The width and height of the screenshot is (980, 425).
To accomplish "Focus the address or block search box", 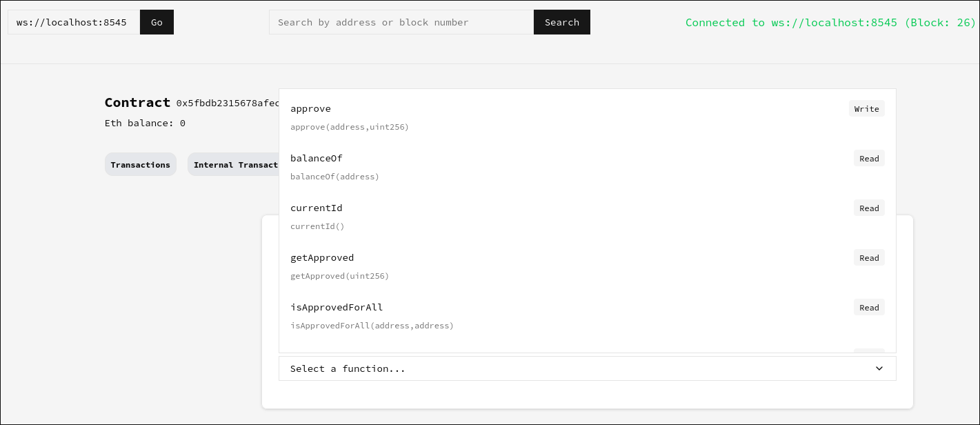I will click(401, 22).
